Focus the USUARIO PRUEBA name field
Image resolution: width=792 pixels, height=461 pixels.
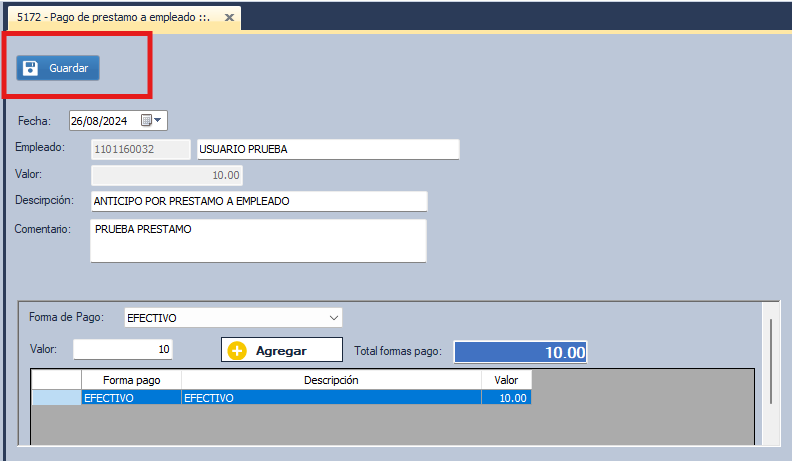pyautogui.click(x=327, y=149)
